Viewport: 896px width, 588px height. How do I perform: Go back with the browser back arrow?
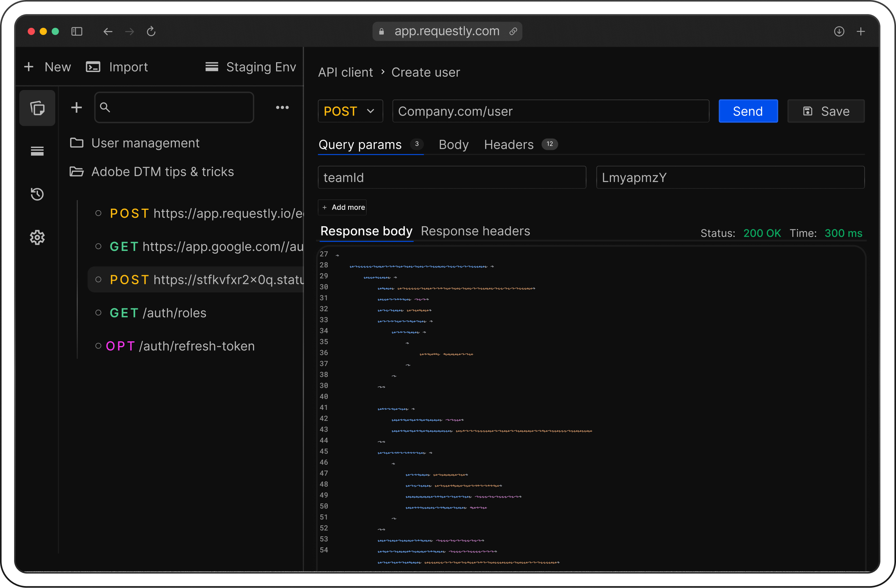[108, 31]
